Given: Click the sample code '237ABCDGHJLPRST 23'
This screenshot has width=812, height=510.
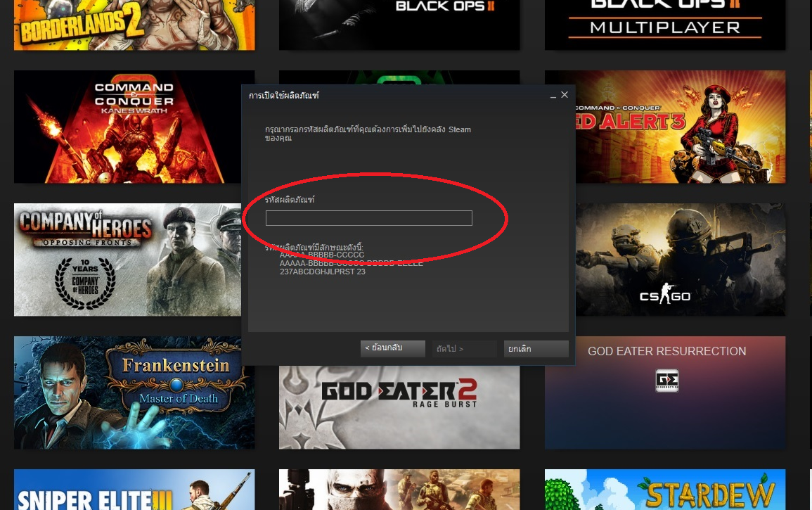Looking at the screenshot, I should point(323,272).
